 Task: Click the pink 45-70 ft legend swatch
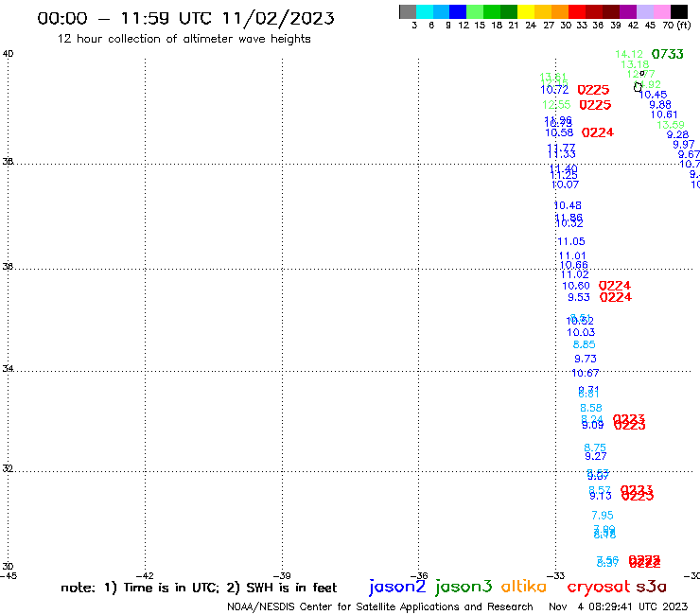tap(661, 11)
